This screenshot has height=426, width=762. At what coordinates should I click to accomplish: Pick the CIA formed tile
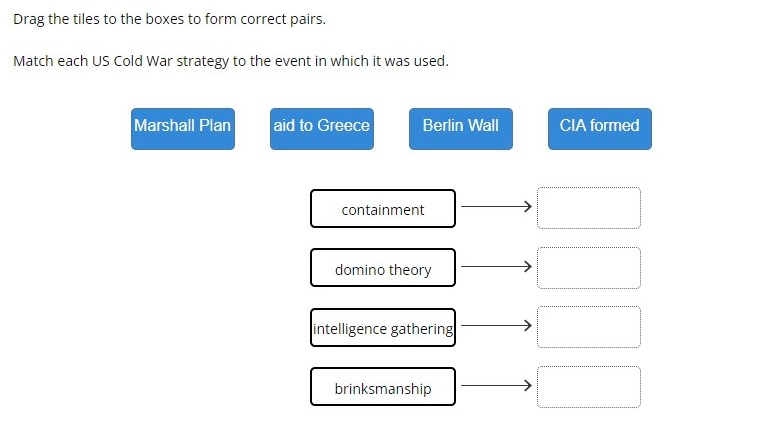(x=600, y=129)
